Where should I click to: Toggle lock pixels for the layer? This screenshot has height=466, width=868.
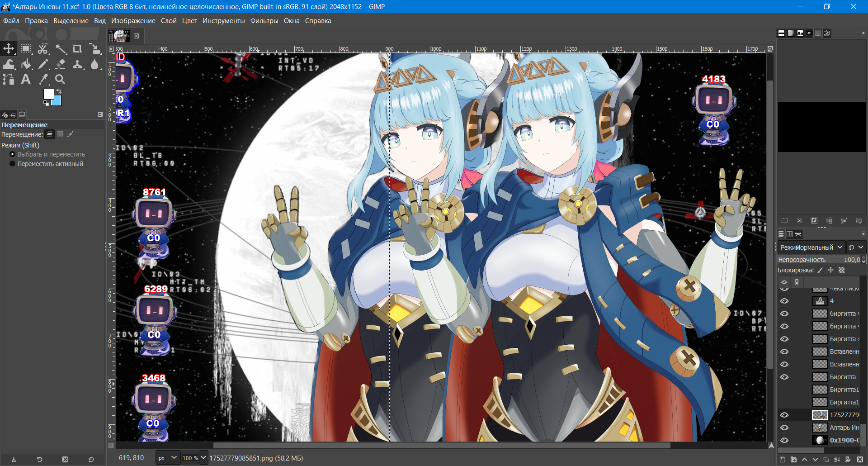click(820, 270)
